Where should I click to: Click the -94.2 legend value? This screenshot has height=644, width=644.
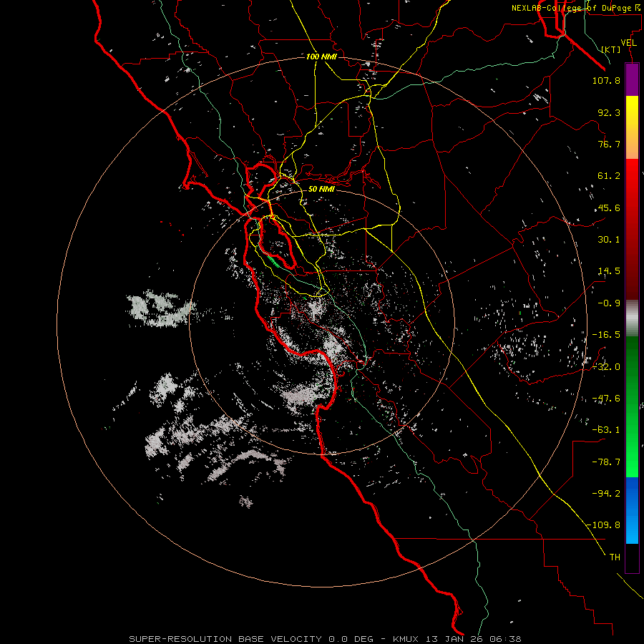606,493
